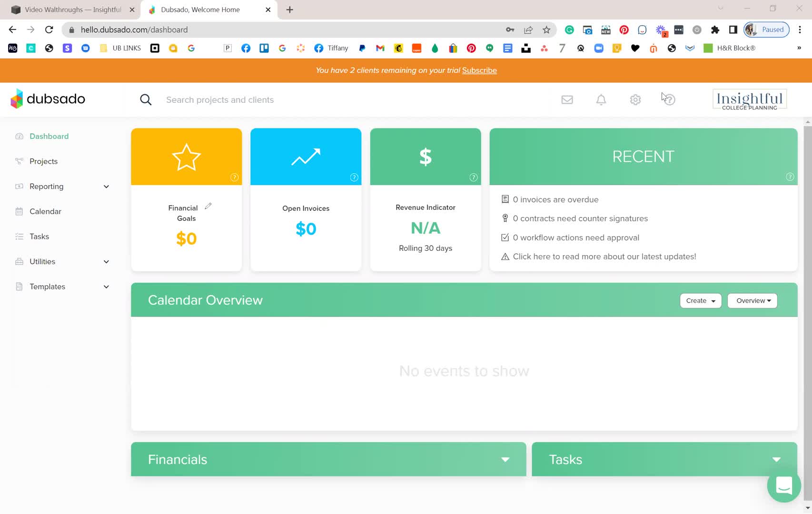This screenshot has width=812, height=514.
Task: Open the browser side panel icon
Action: pyautogui.click(x=733, y=30)
